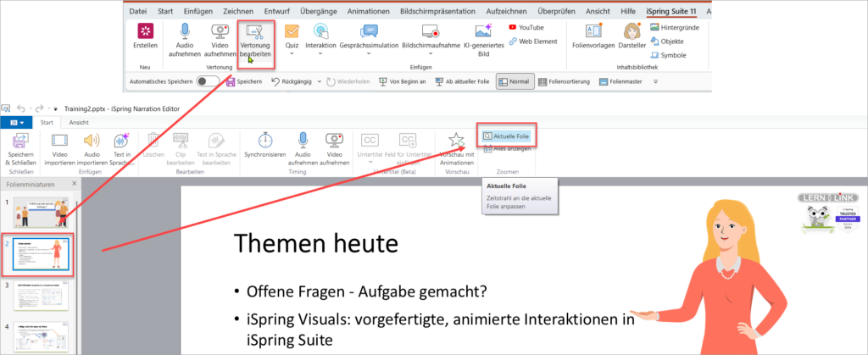
Task: Click Rückgängig in the PowerPoint toolbar
Action: 292,82
